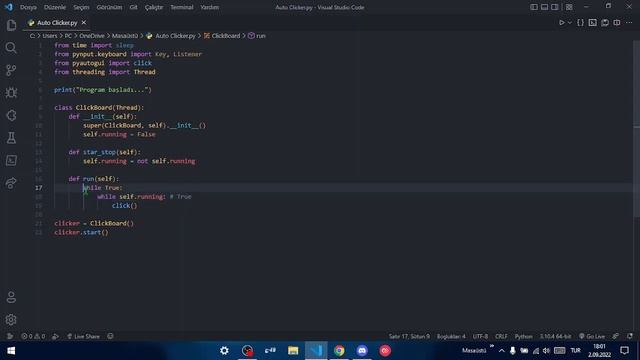Expand the run options dropdown arrow
This screenshot has height=360, width=640.
(570, 23)
